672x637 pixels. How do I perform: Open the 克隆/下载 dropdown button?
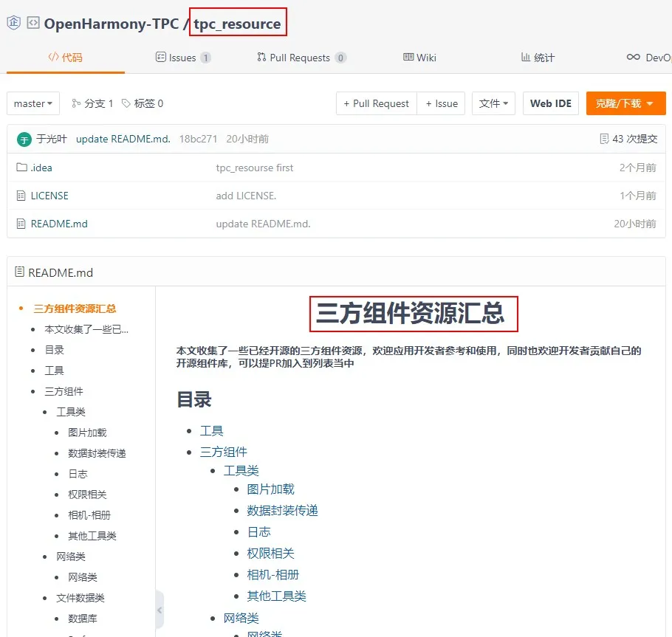pos(625,103)
